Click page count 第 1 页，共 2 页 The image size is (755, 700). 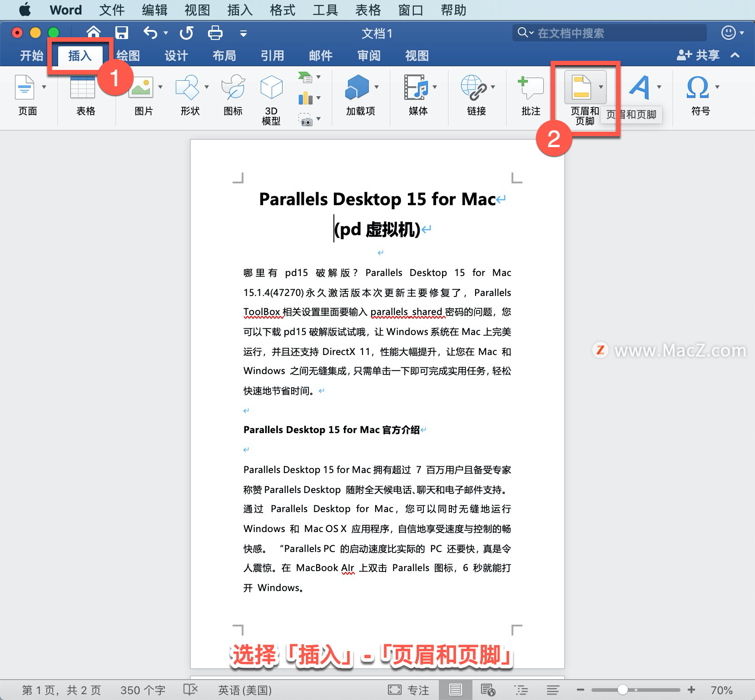[62, 690]
